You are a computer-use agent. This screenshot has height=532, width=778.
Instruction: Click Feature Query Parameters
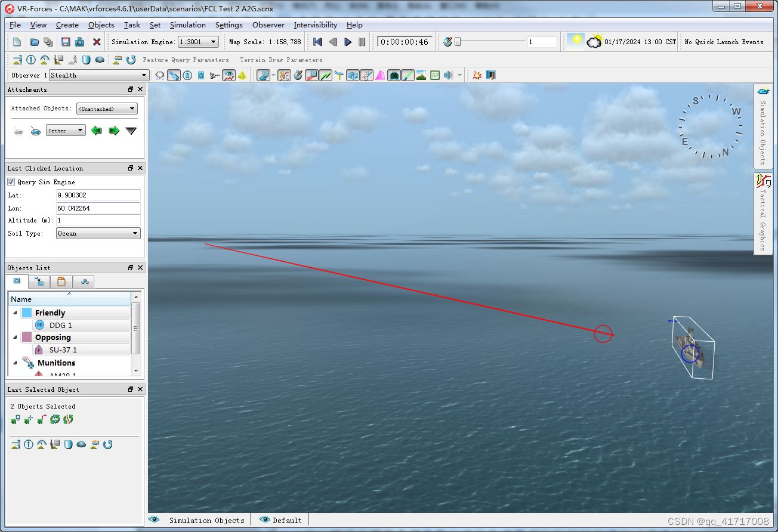186,60
